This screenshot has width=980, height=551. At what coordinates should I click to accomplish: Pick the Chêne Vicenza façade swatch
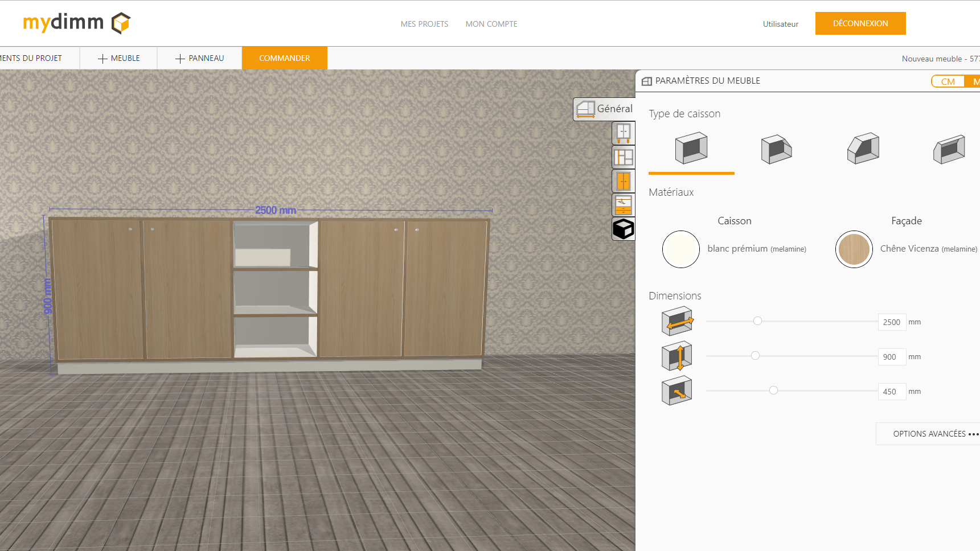coord(854,249)
